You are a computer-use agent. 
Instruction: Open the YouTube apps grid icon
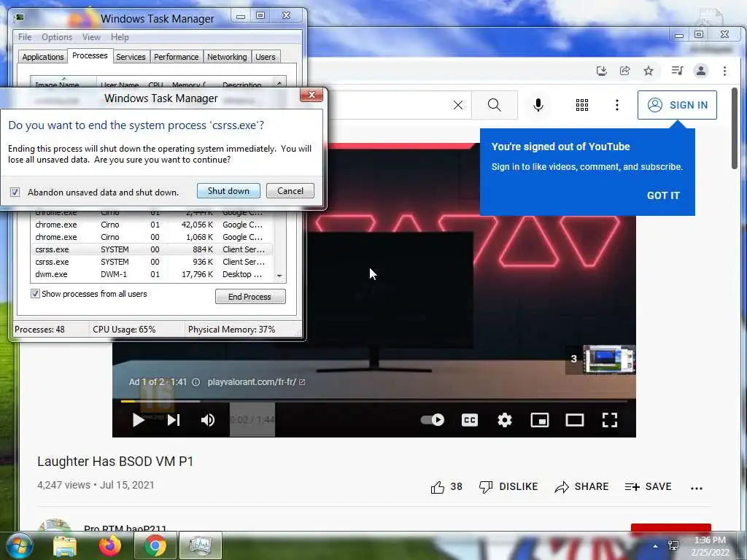581,105
